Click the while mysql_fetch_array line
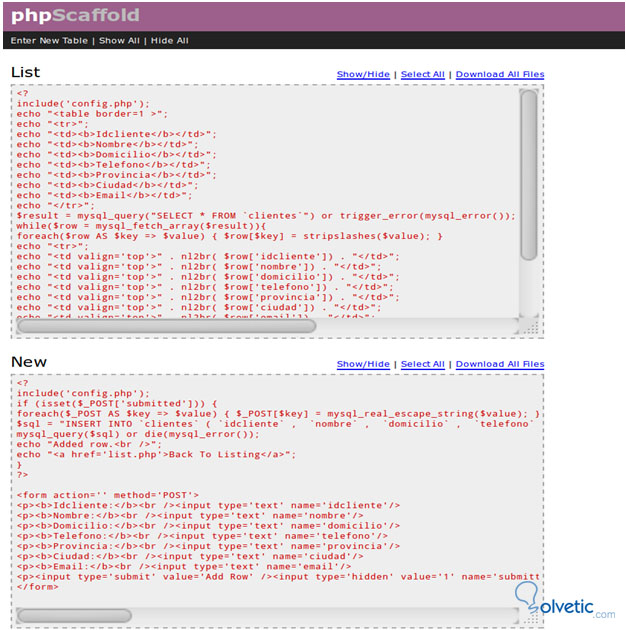 pos(141,226)
